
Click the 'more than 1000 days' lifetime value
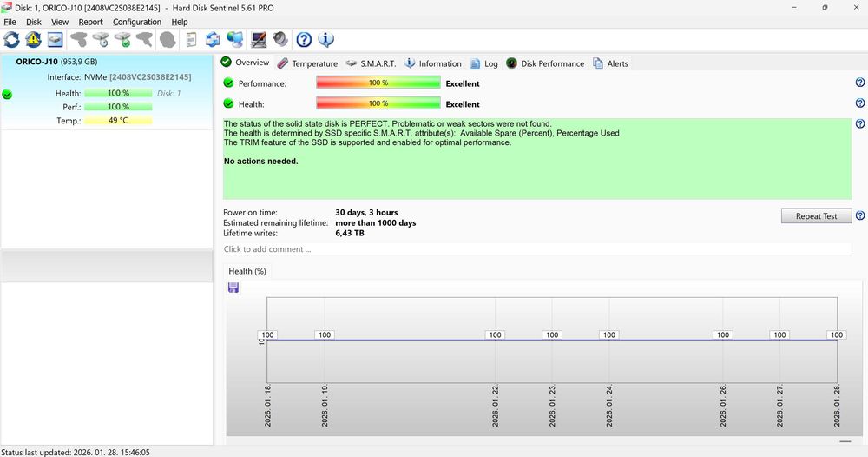[x=375, y=222]
